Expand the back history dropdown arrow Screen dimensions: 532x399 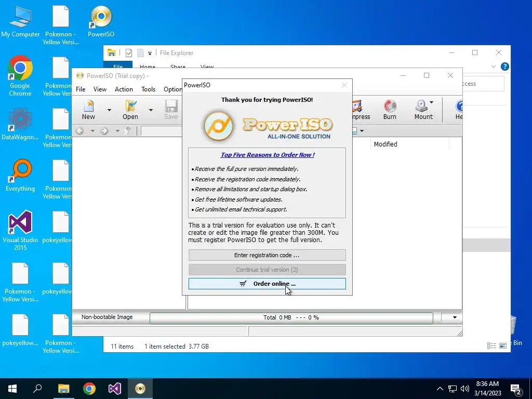[92, 130]
